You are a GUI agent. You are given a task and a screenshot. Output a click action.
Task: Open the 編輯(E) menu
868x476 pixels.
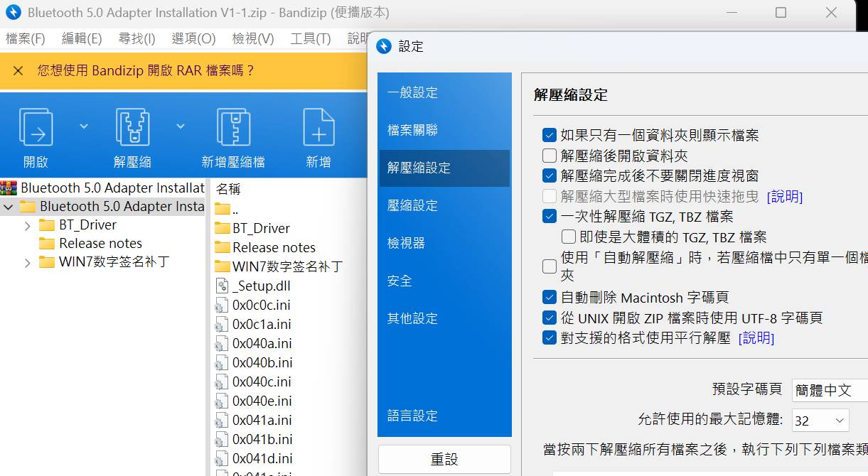click(x=82, y=39)
